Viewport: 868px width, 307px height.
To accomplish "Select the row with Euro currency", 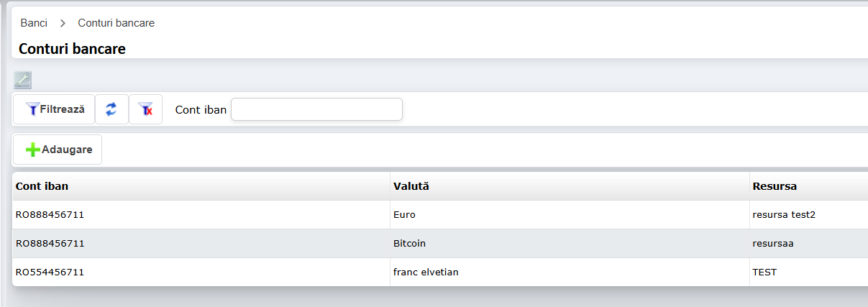I will tap(404, 214).
